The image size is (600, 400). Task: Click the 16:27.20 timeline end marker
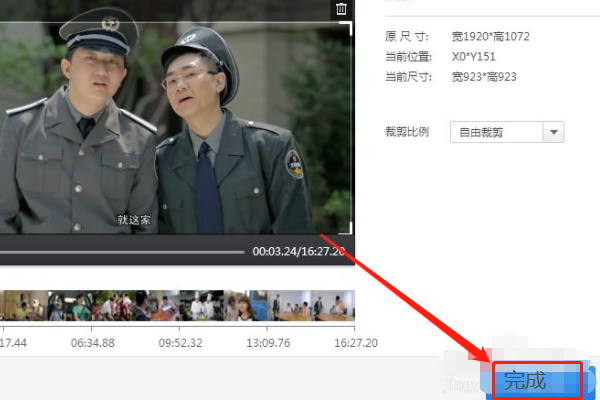pos(356,343)
